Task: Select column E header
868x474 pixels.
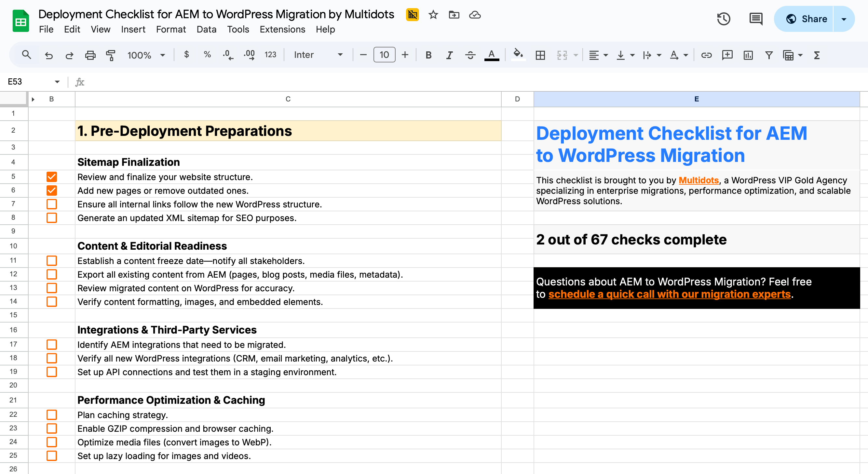Action: pyautogui.click(x=697, y=99)
